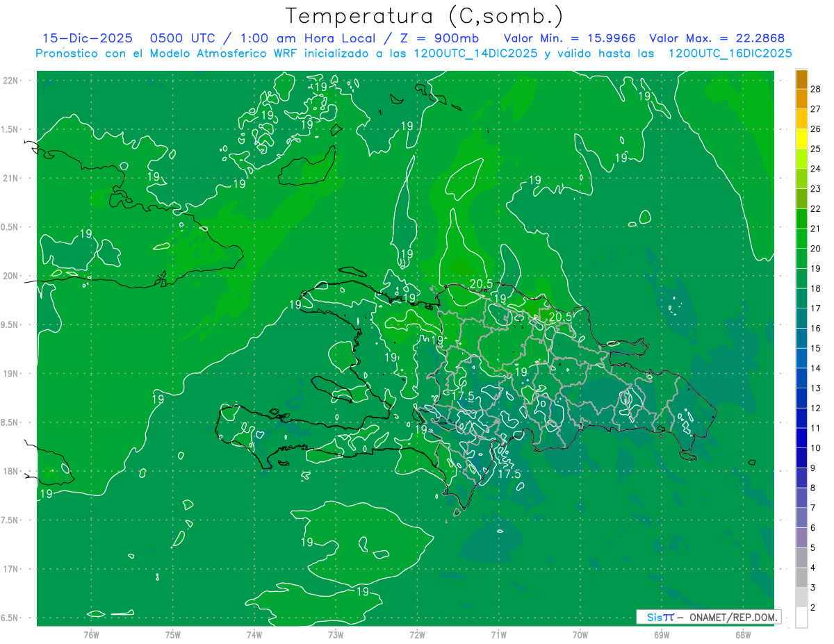Viewport: 834px width, 644px height.
Task: Click the '20N' latitude axis label
Action: point(10,276)
